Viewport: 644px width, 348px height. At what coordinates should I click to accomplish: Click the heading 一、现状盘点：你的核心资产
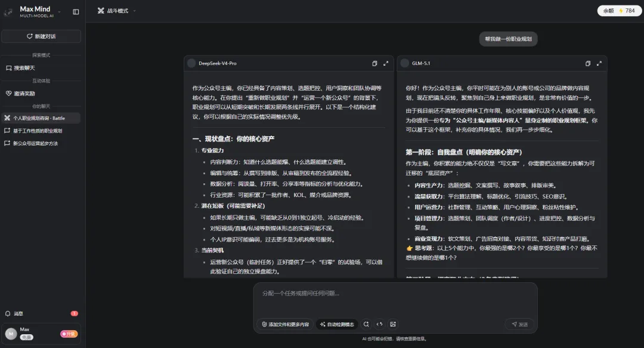tap(233, 139)
